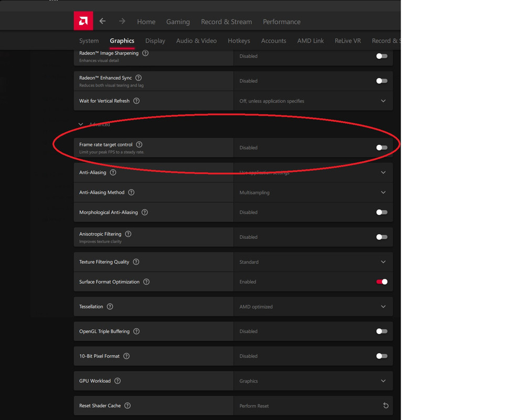Open the Audio & Video tab
Screen dimensions: 528x420
point(196,41)
